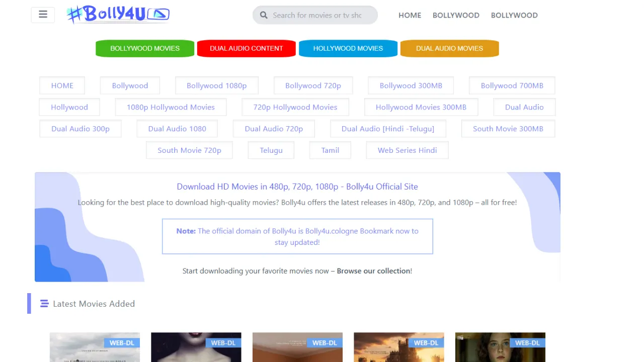
Task: Select the Tamil movies category
Action: click(330, 150)
